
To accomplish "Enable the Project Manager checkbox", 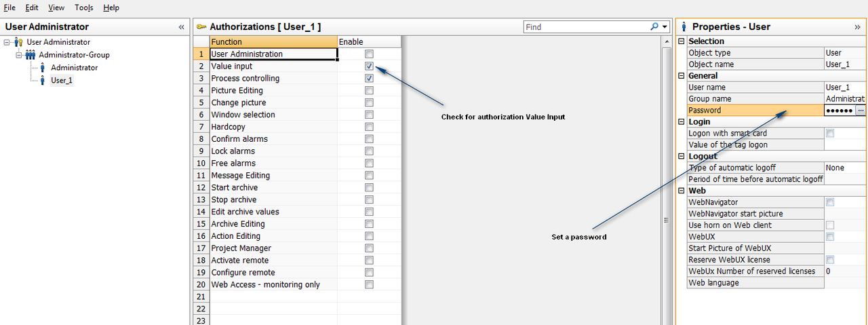I will [x=369, y=248].
